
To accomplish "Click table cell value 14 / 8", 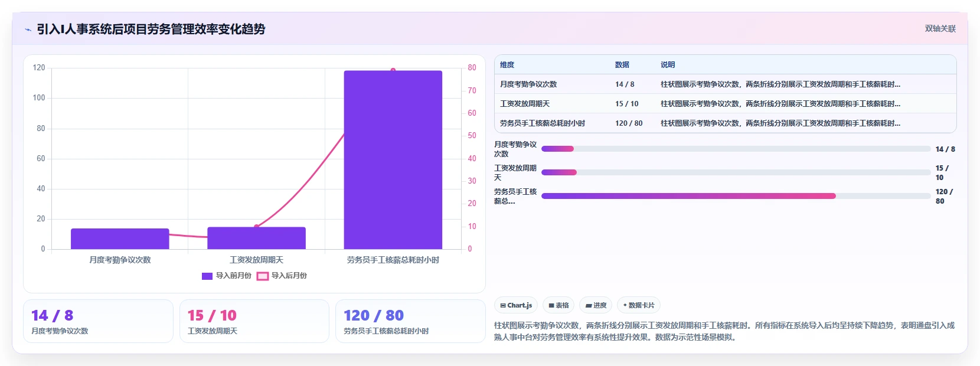I will point(625,84).
